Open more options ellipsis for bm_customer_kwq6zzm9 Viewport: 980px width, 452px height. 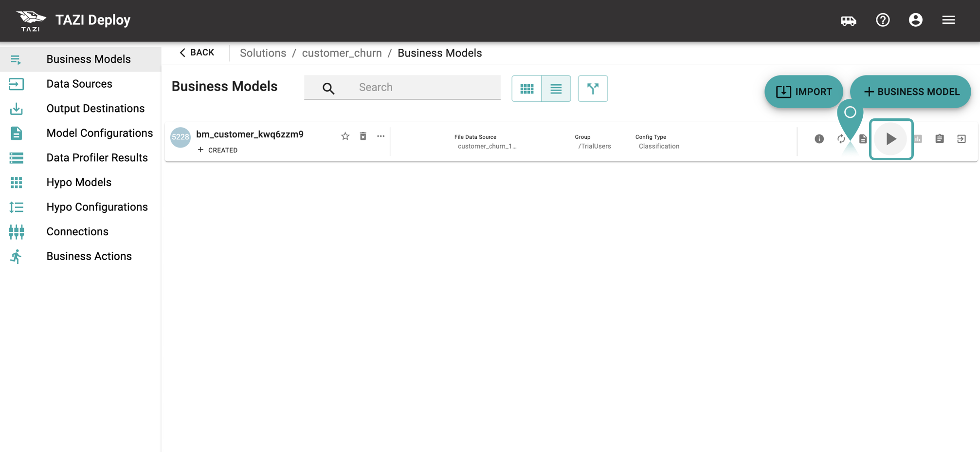381,136
